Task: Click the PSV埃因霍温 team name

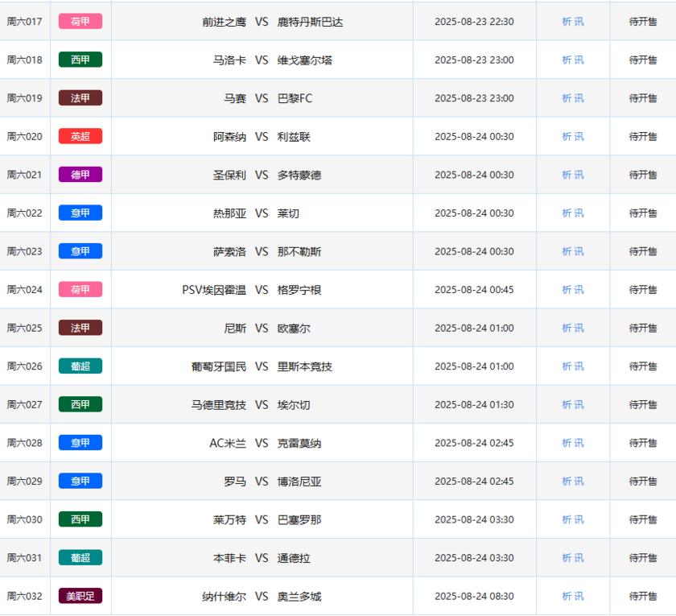Action: click(x=214, y=290)
